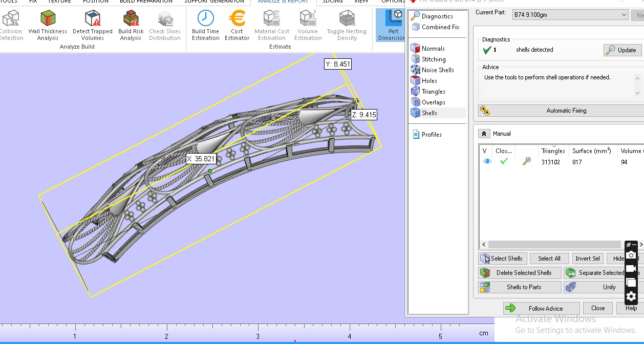Select Shells page in Fix Wizard

click(424, 113)
